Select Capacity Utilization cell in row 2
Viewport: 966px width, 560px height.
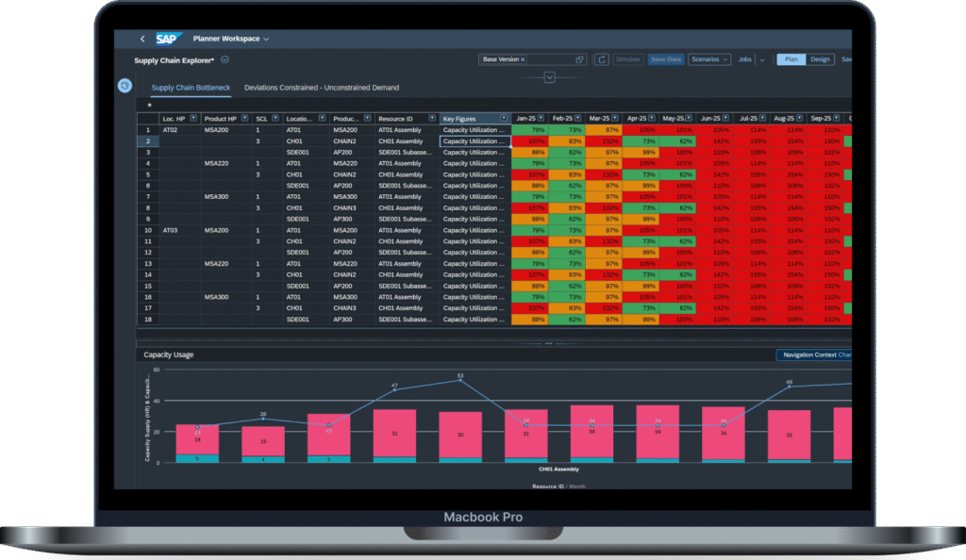click(475, 140)
